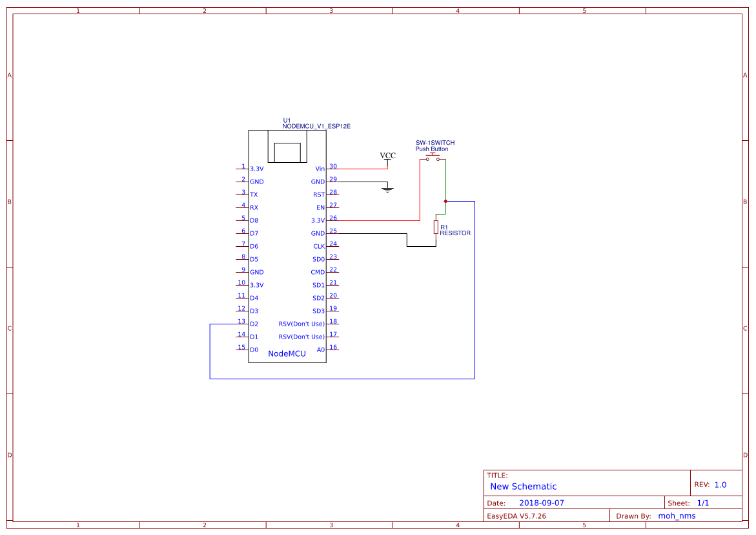Click the NODEMCU_V1_ESP12E part name
Viewport: 756px width, 535px height.
click(316, 127)
